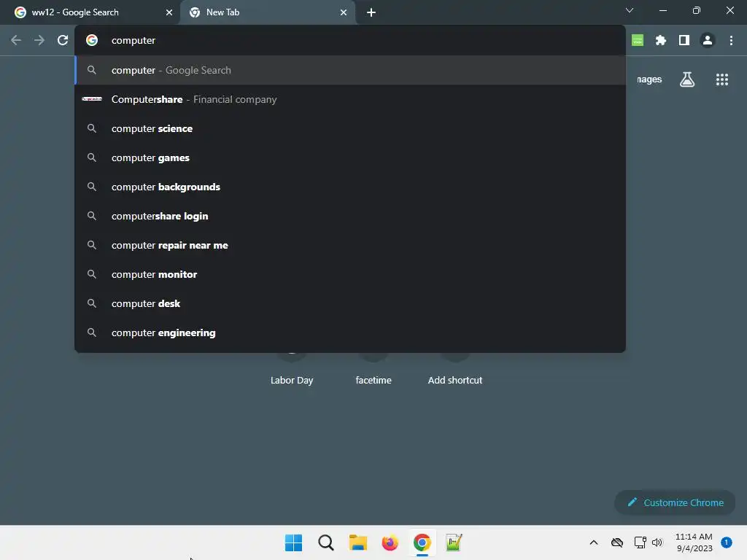Screen dimensions: 747x560
Task: Open Windows taskbar search
Action: coord(326,542)
